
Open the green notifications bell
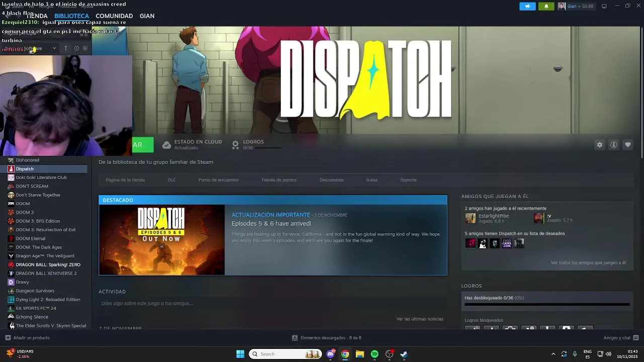tap(546, 7)
